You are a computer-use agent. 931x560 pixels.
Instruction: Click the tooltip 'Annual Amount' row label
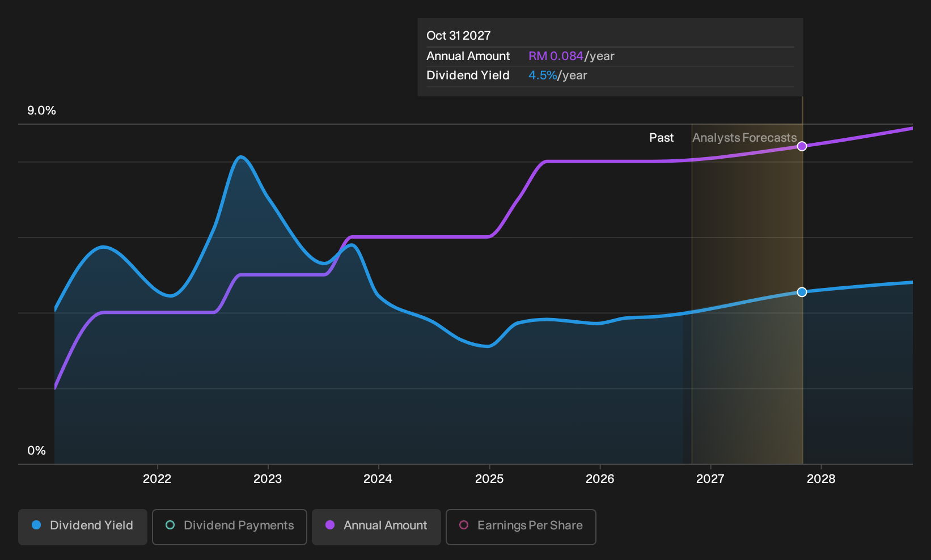tap(468, 56)
